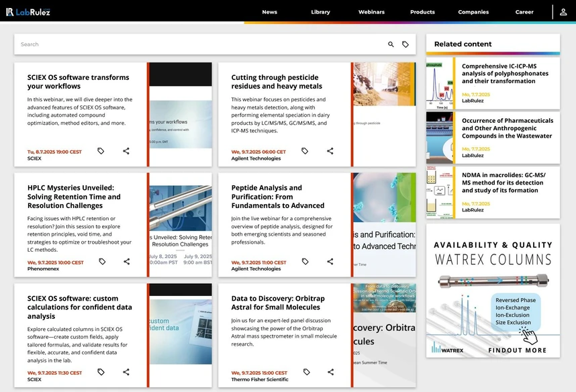The image size is (576, 392).
Task: Click the Watrex Columns advertisement banner
Action: (493, 290)
